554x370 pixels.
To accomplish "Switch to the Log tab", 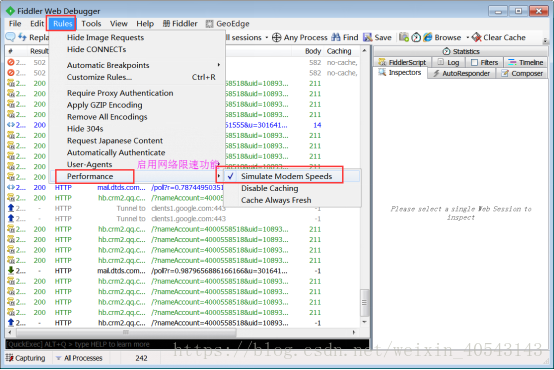I will coord(449,62).
